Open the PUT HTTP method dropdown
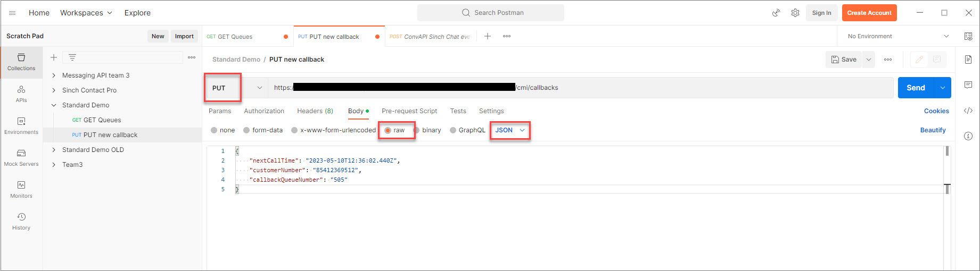980x271 pixels. [x=237, y=88]
